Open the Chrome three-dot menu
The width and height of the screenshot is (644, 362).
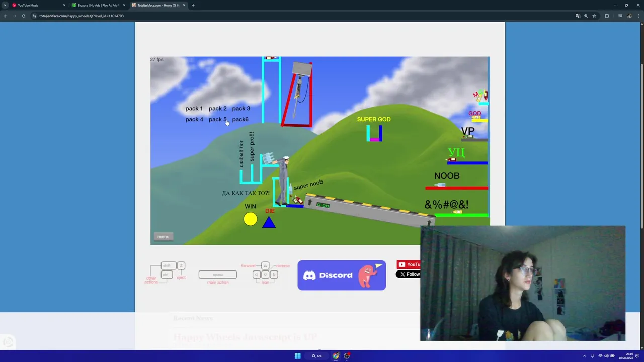pyautogui.click(x=638, y=16)
